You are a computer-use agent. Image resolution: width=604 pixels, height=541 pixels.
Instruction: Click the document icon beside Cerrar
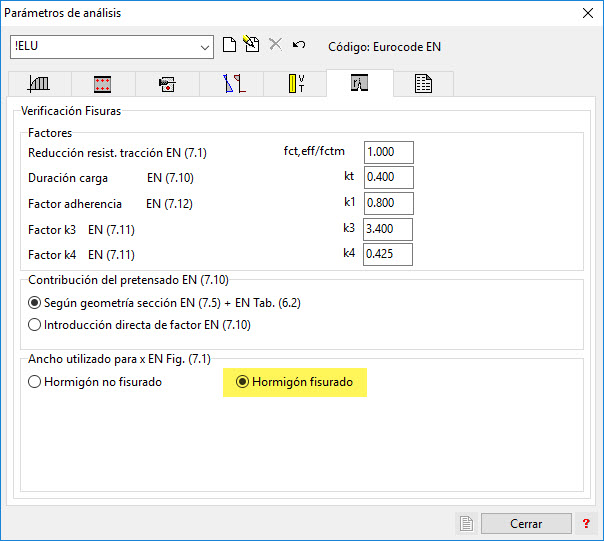466,523
